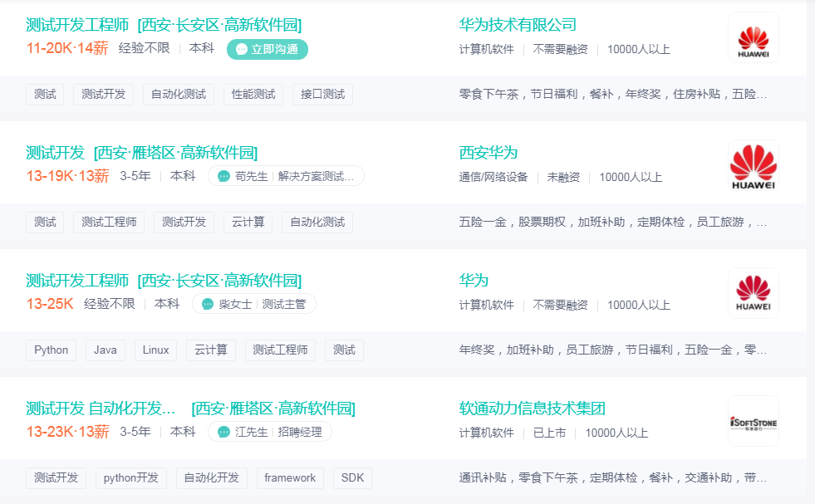Open 测试开发 job in 西安·雁塔区 13-19K card
815x504 pixels.
(x=55, y=152)
